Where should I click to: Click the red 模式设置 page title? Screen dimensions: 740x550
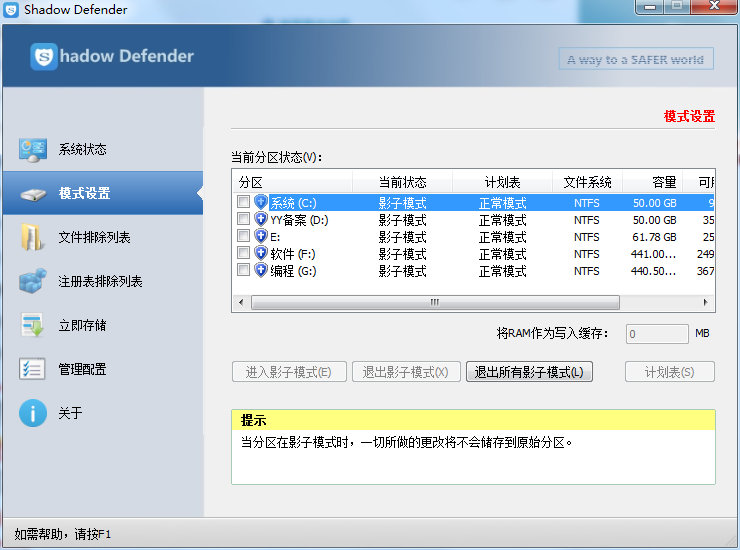pos(689,116)
